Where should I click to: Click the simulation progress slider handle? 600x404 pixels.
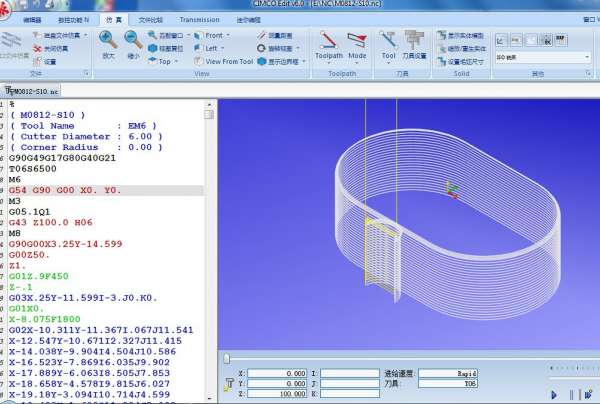pos(227,358)
